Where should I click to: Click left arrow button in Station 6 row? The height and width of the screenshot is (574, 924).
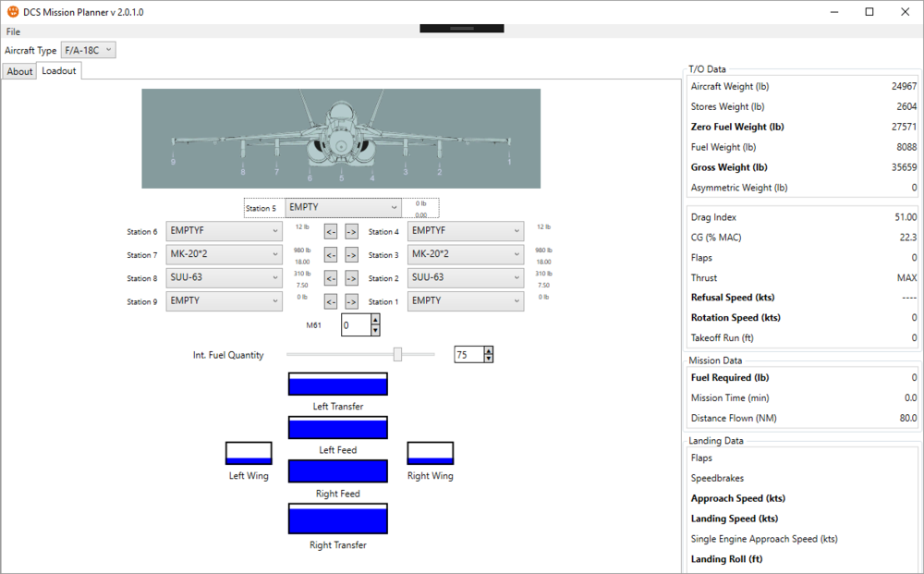[x=331, y=232]
